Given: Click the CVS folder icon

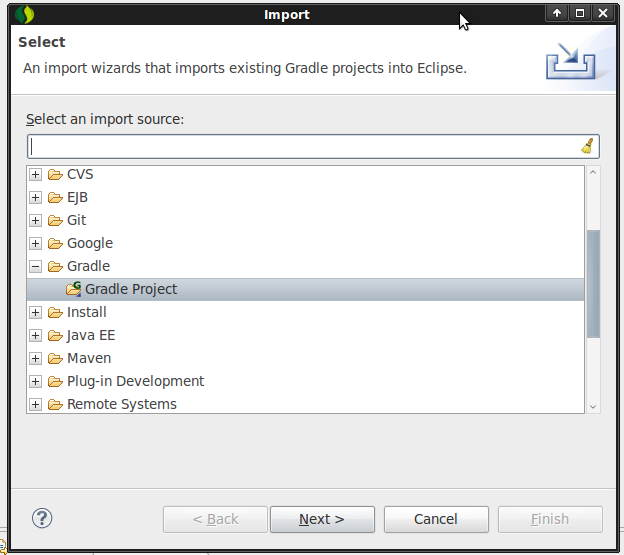Looking at the screenshot, I should pyautogui.click(x=55, y=174).
